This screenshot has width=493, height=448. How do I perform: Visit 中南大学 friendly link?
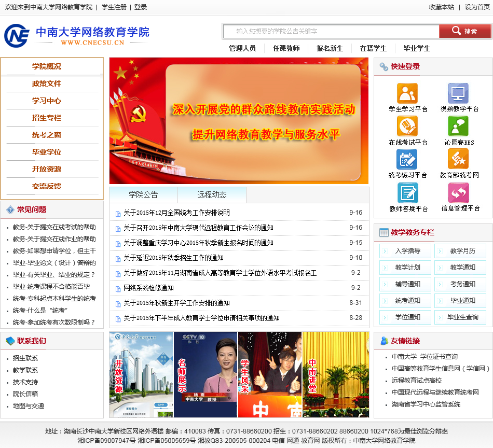coord(404,357)
